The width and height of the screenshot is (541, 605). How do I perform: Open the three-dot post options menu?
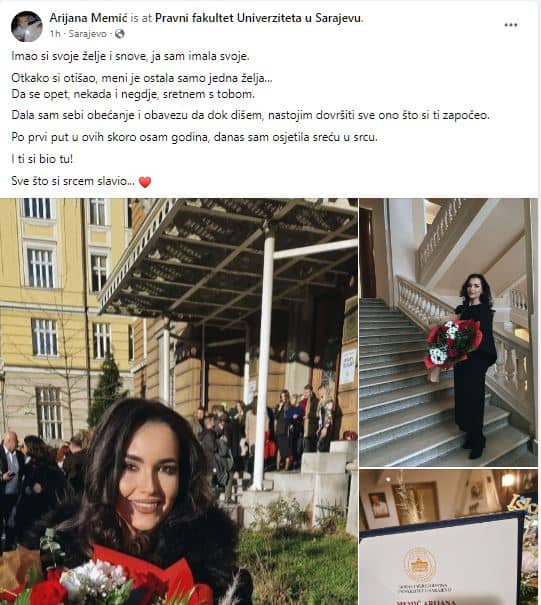(511, 25)
